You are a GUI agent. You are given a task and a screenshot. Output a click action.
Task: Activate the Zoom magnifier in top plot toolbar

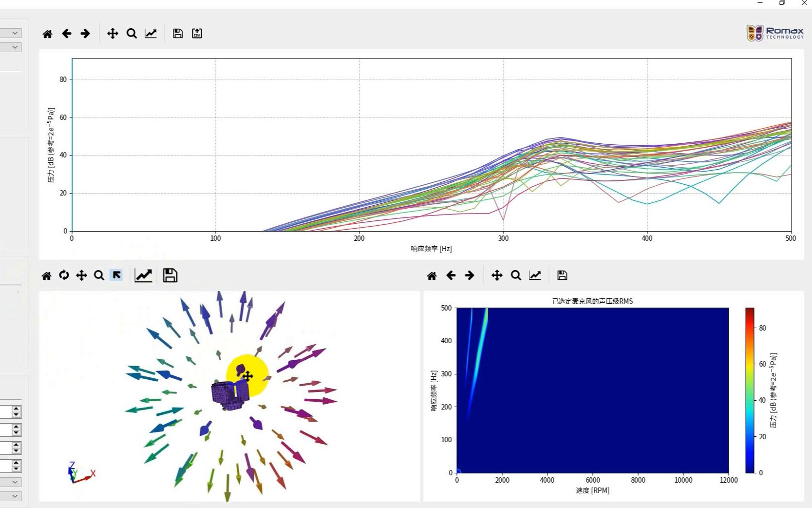coord(132,33)
